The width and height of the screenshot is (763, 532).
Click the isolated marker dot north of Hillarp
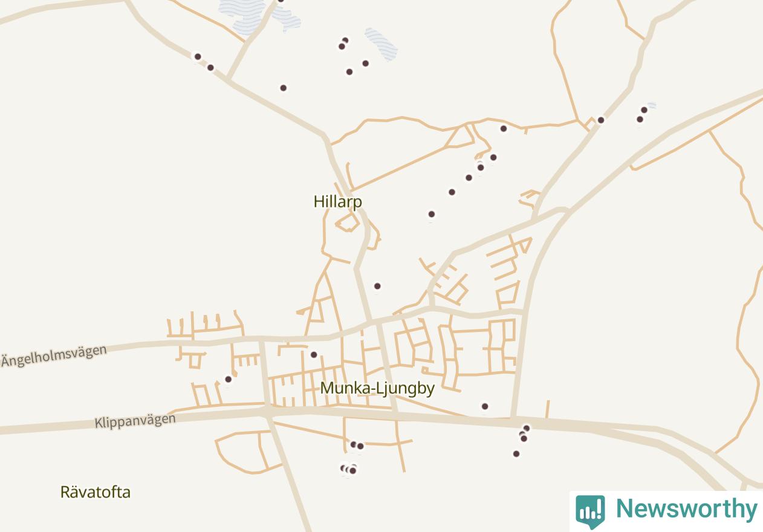(x=283, y=88)
